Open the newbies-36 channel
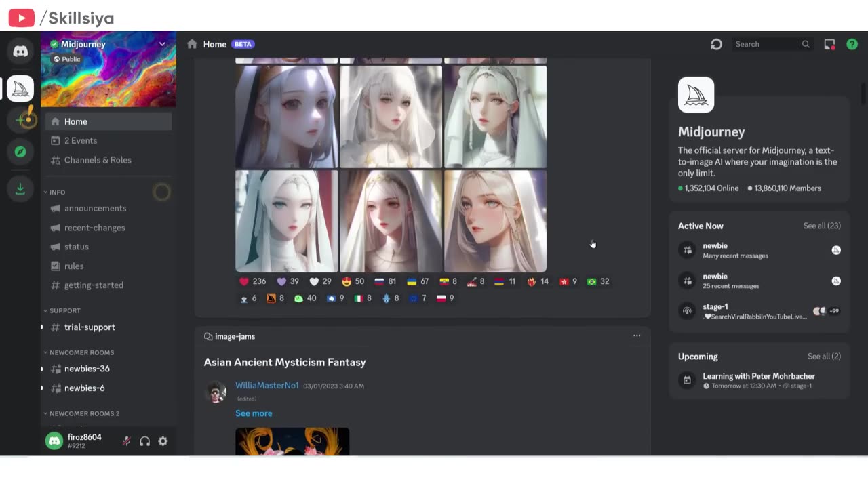The image size is (868, 488). click(x=108, y=369)
